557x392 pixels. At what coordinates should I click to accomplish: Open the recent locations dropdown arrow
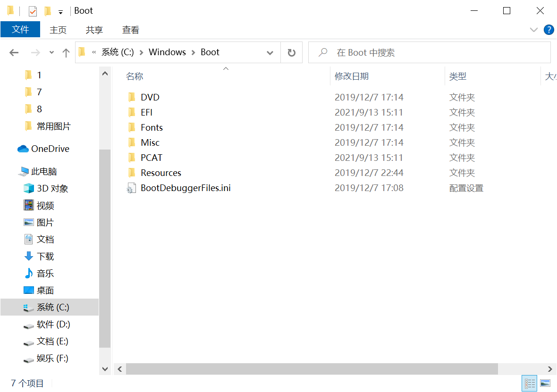pyautogui.click(x=52, y=52)
